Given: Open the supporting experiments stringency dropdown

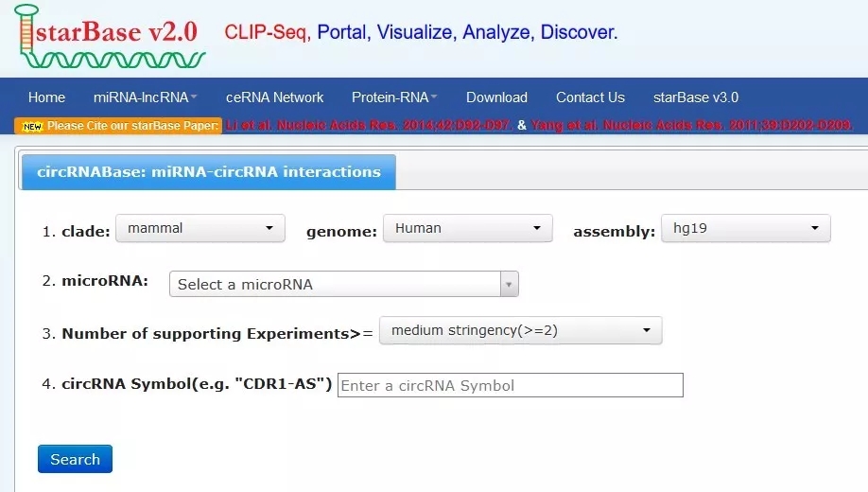Looking at the screenshot, I should pos(520,330).
